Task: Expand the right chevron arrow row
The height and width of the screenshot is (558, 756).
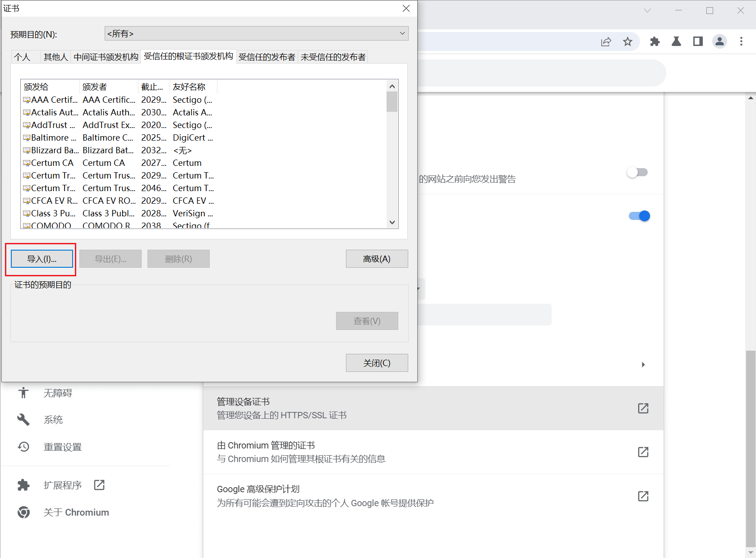Action: (x=643, y=365)
